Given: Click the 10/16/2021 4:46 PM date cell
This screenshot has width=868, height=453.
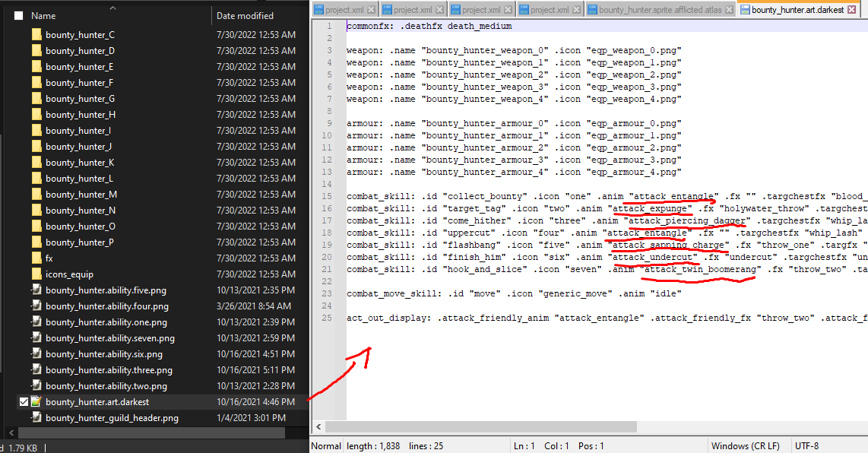Looking at the screenshot, I should coord(255,402).
